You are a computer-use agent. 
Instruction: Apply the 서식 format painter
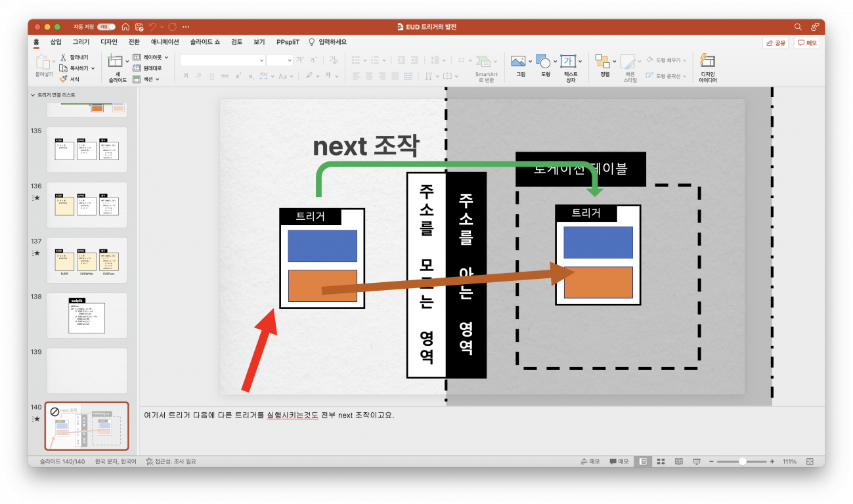point(70,79)
